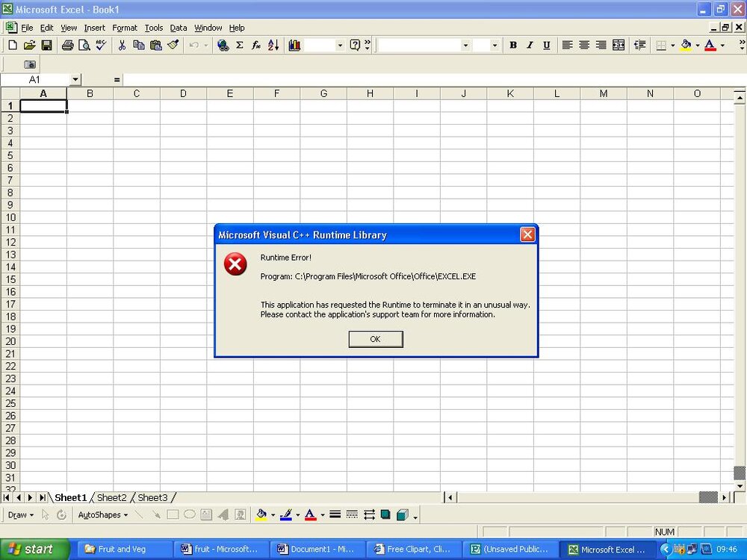Switch to the Sheet2 tab
Image resolution: width=747 pixels, height=560 pixels.
(x=111, y=497)
